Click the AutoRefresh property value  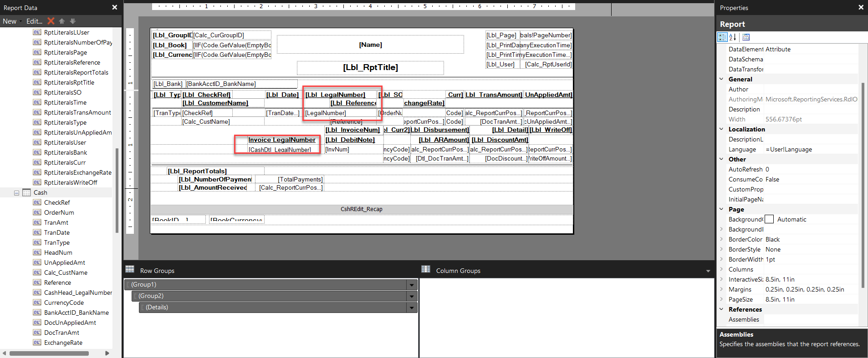pyautogui.click(x=811, y=169)
